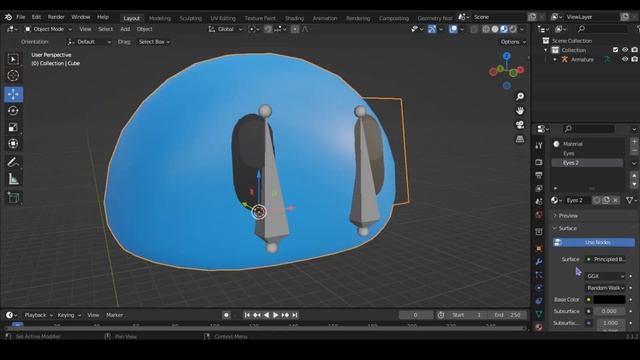Toggle snapping magnet
Screen dimensions: 640x360
[268, 29]
